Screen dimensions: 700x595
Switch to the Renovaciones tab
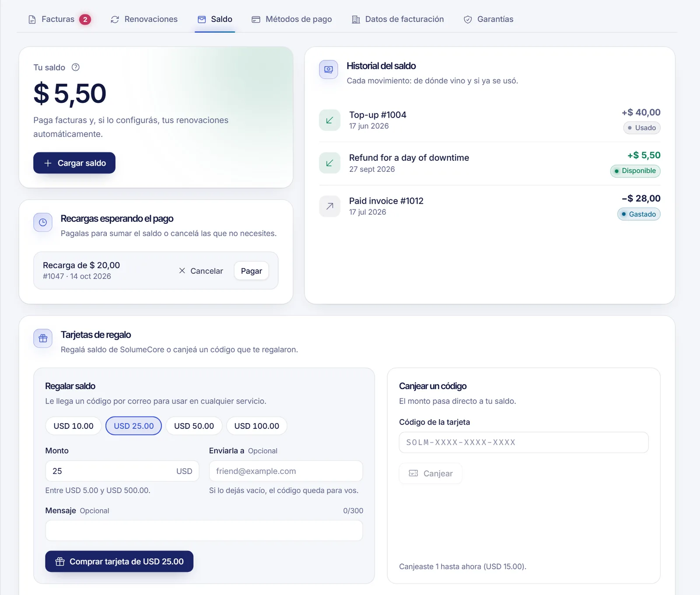point(144,20)
